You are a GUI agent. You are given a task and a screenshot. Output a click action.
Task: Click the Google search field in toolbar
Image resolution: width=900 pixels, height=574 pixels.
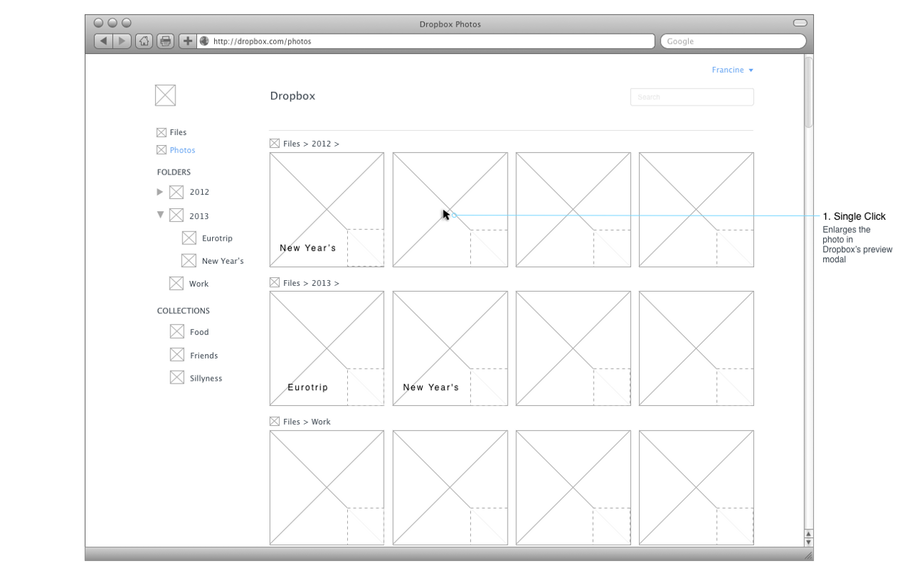[733, 41]
